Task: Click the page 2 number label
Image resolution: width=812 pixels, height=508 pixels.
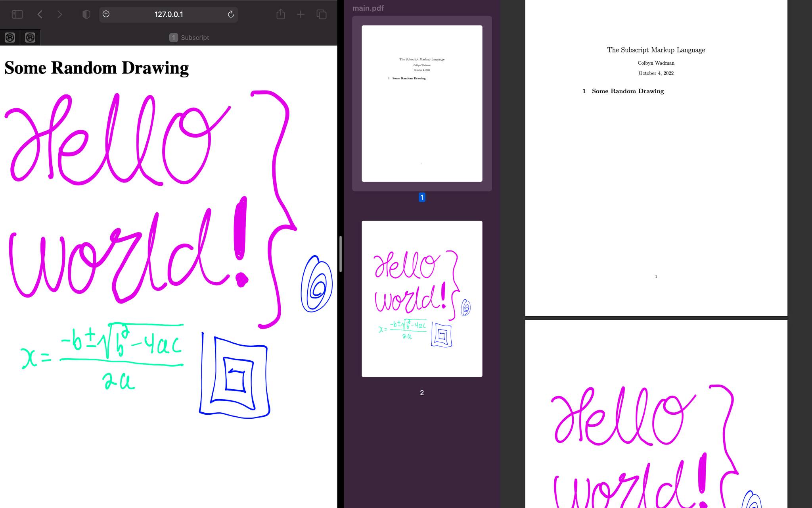Action: click(422, 393)
